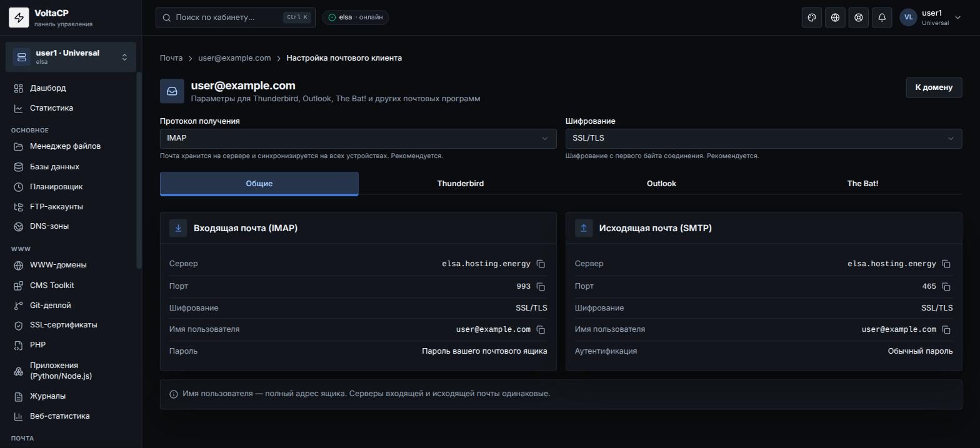Open the user1 · Universal account switcher
Image resolution: width=980 pixels, height=448 pixels.
pos(71,57)
